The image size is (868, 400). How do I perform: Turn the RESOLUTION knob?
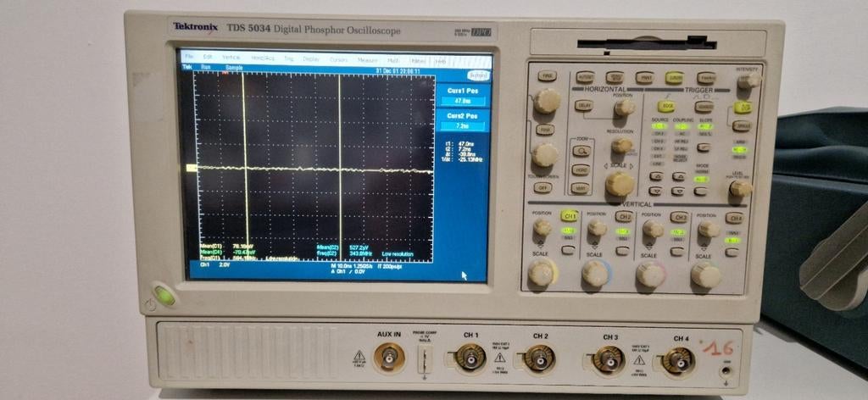(621, 146)
